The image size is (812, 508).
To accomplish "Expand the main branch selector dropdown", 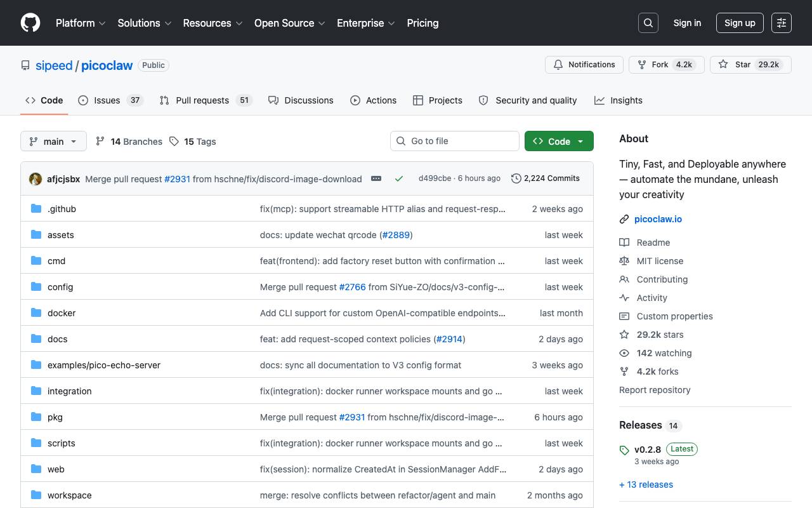I will (x=53, y=142).
